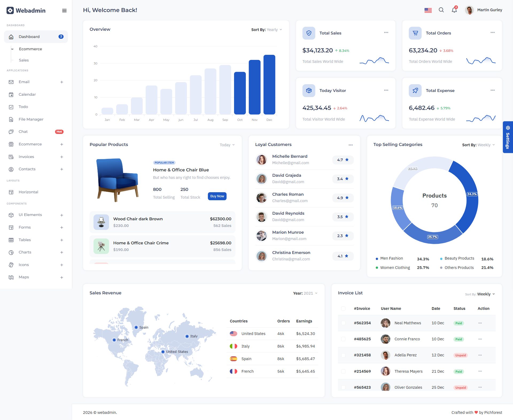Open Total Expense card options menu
The width and height of the screenshot is (513, 420).
coord(492,90)
